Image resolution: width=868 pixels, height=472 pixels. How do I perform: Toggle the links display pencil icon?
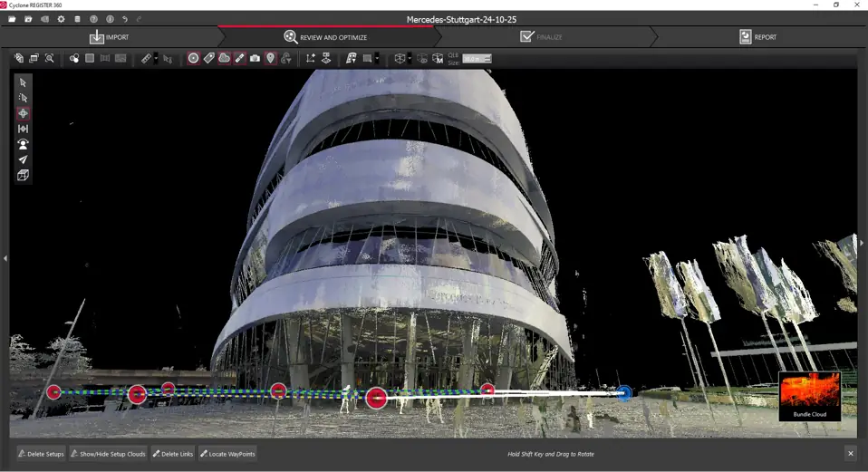coord(240,58)
